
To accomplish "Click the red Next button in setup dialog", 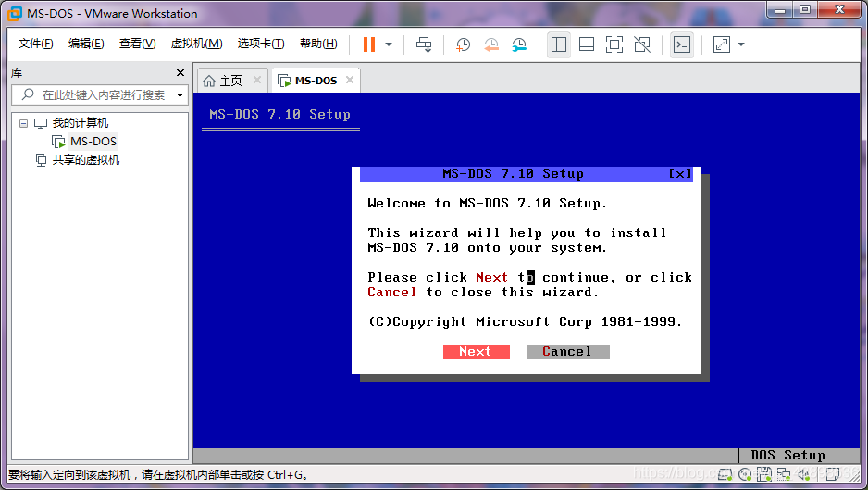I will (x=476, y=351).
